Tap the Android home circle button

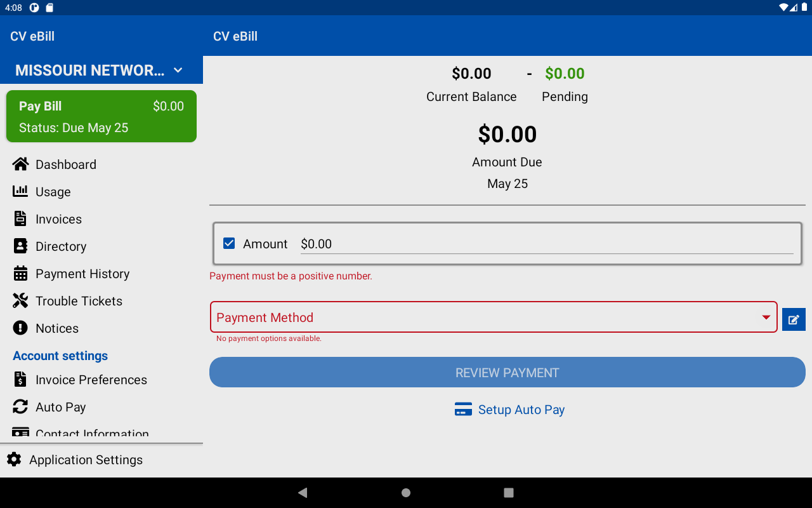[406, 493]
